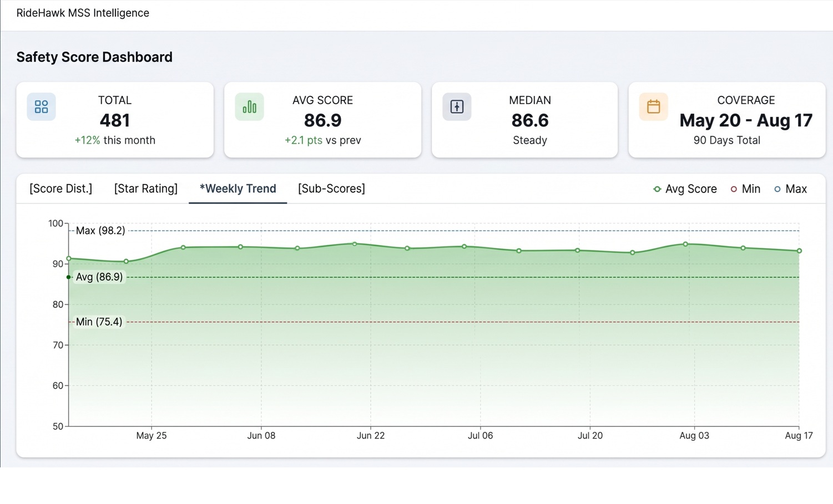Click the calendar icon on COVERAGE card

tap(653, 106)
